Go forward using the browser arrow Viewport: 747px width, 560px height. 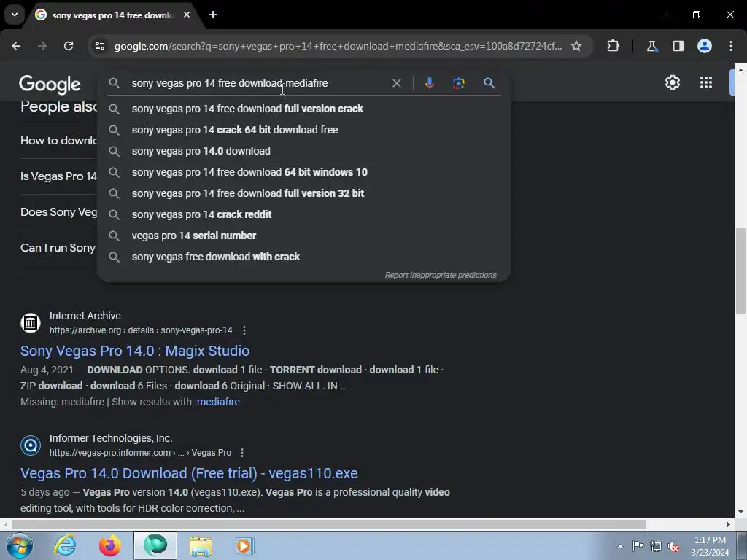pos(42,46)
